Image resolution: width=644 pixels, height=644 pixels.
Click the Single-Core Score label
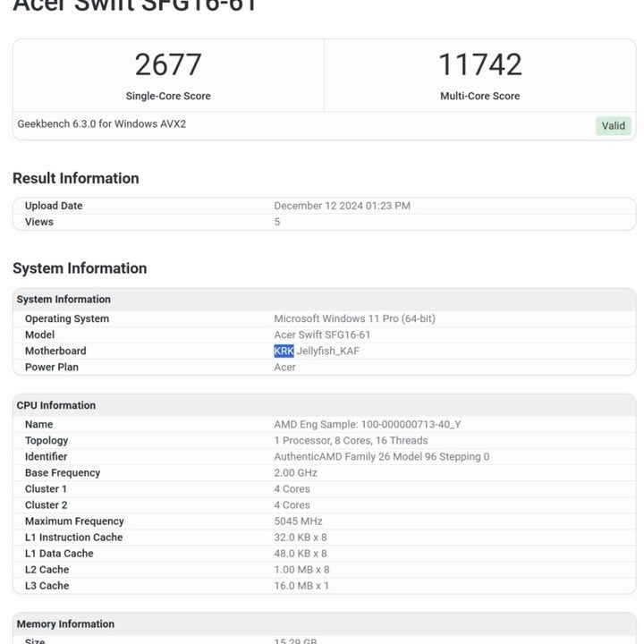coord(168,96)
